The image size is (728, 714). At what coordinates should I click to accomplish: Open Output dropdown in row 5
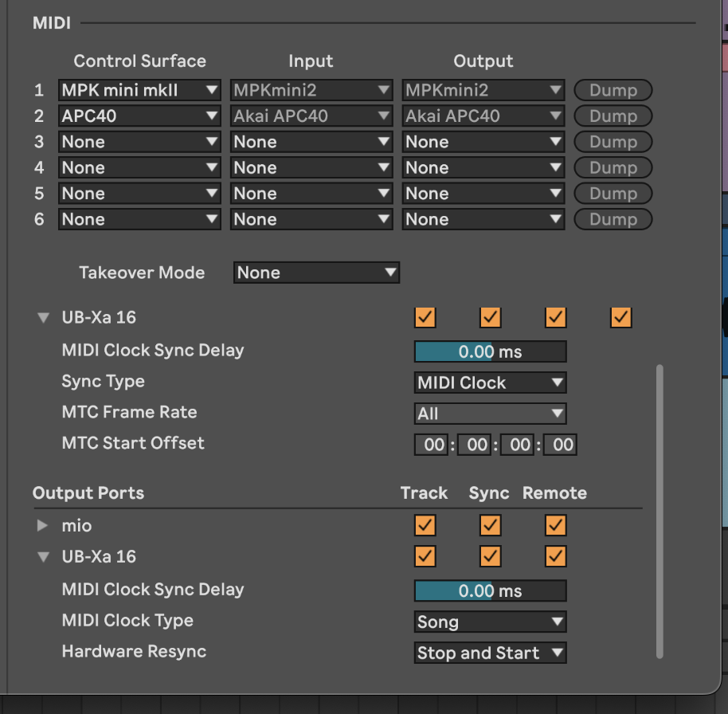click(483, 194)
